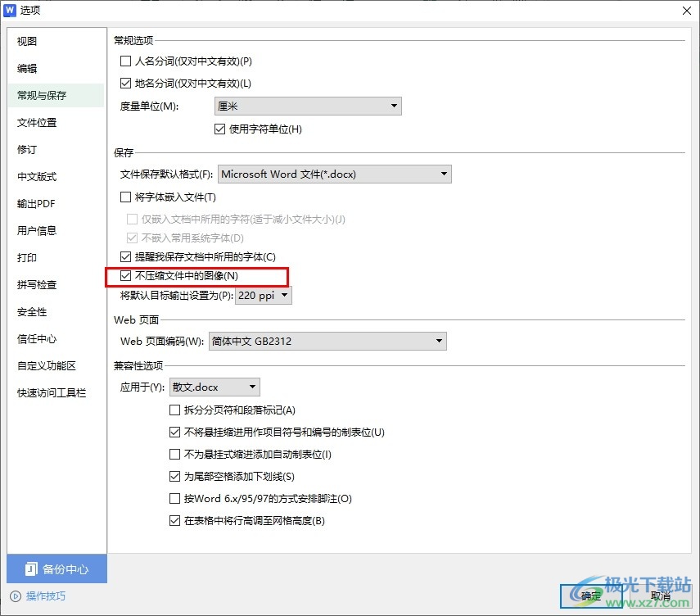Uncheck 地名分词 checkbox
The image size is (700, 616).
tap(125, 83)
